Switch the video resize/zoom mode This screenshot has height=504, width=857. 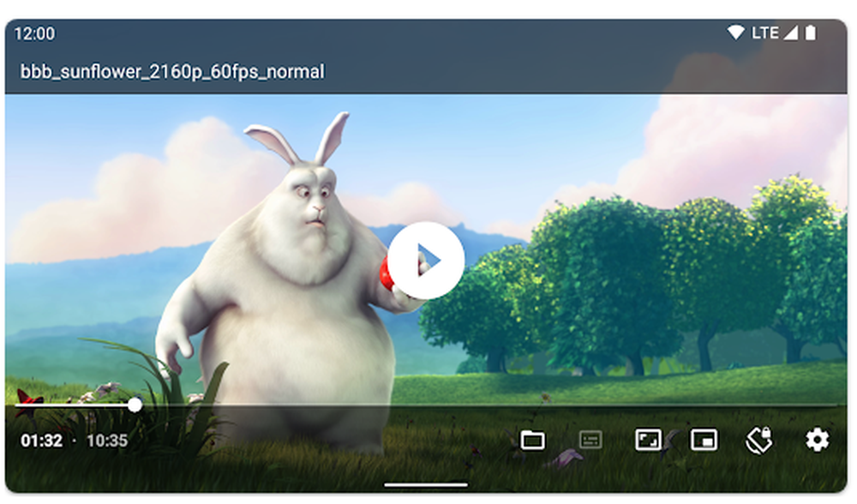click(x=647, y=439)
